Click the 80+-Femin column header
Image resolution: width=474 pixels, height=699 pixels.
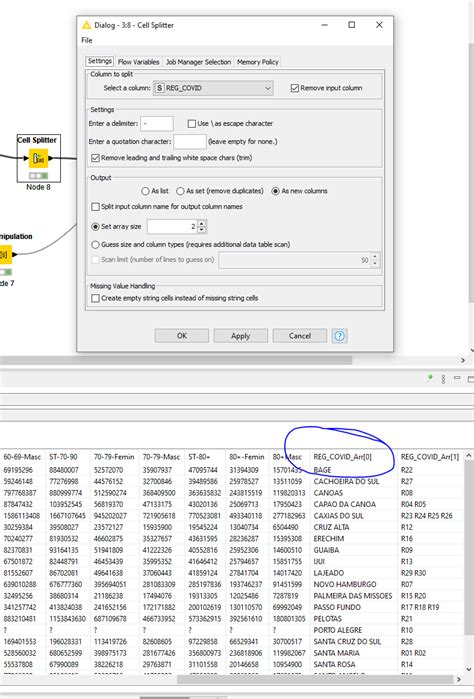point(247,457)
